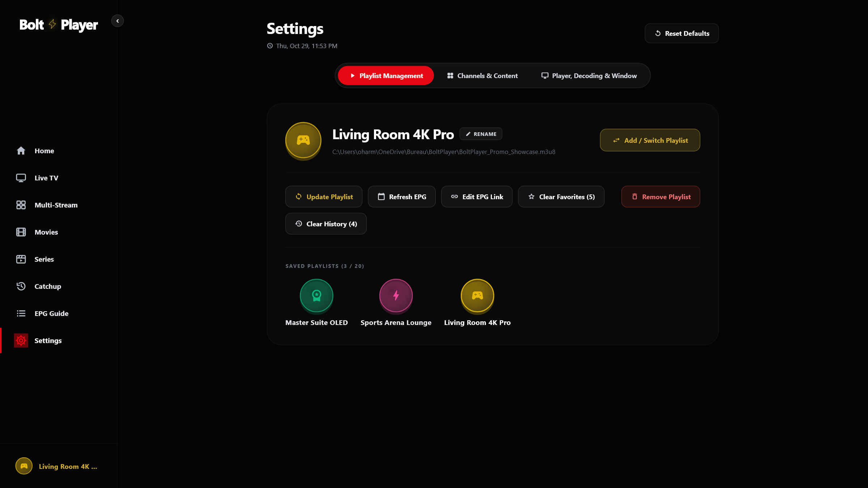The height and width of the screenshot is (488, 868).
Task: Select the Living Room 4K Pro saved playlist avatar
Action: [x=477, y=295]
